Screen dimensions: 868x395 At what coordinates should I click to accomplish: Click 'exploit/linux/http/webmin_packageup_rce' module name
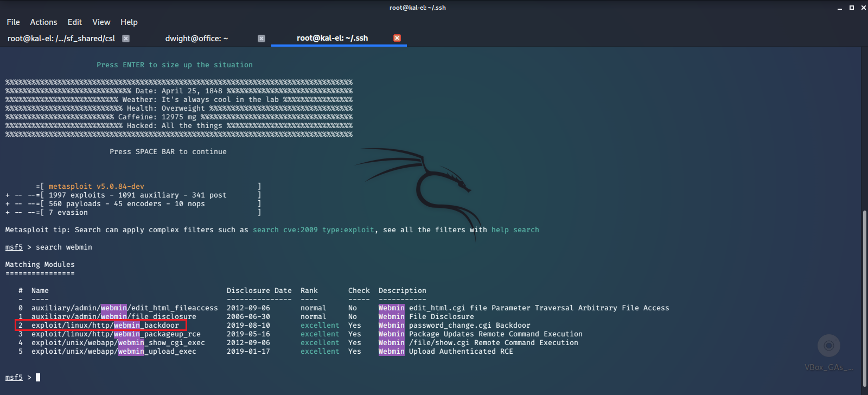(116, 334)
